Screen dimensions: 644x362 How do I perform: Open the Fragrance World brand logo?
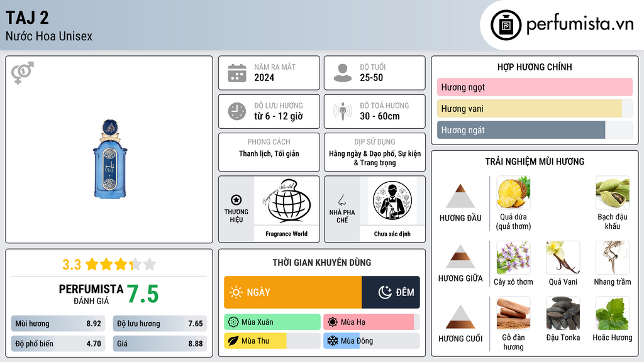tap(286, 201)
